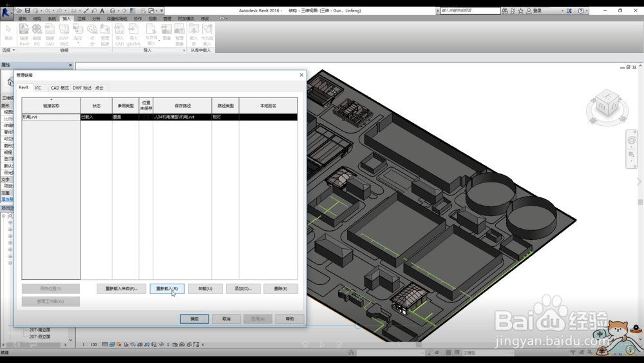Viewport: 644px width, 363px height.
Task: Click the Manage Images (管理图像) ribbon icon
Action: click(x=180, y=35)
